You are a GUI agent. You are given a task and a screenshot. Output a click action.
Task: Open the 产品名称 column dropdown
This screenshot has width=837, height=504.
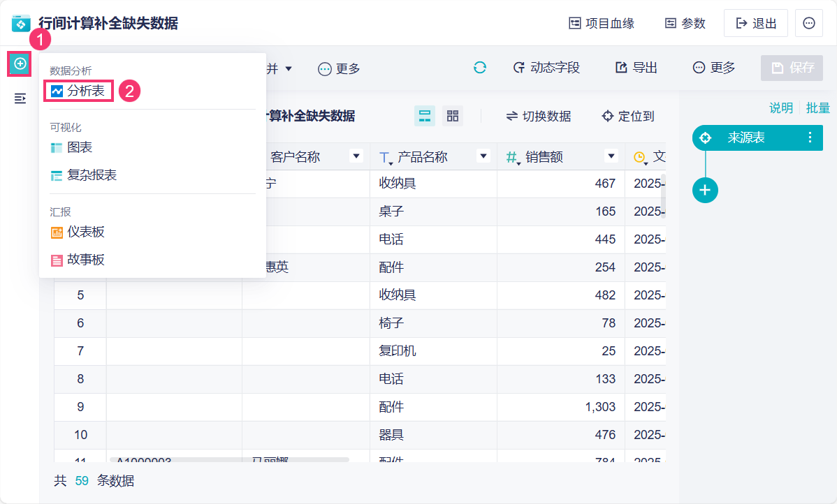483,156
